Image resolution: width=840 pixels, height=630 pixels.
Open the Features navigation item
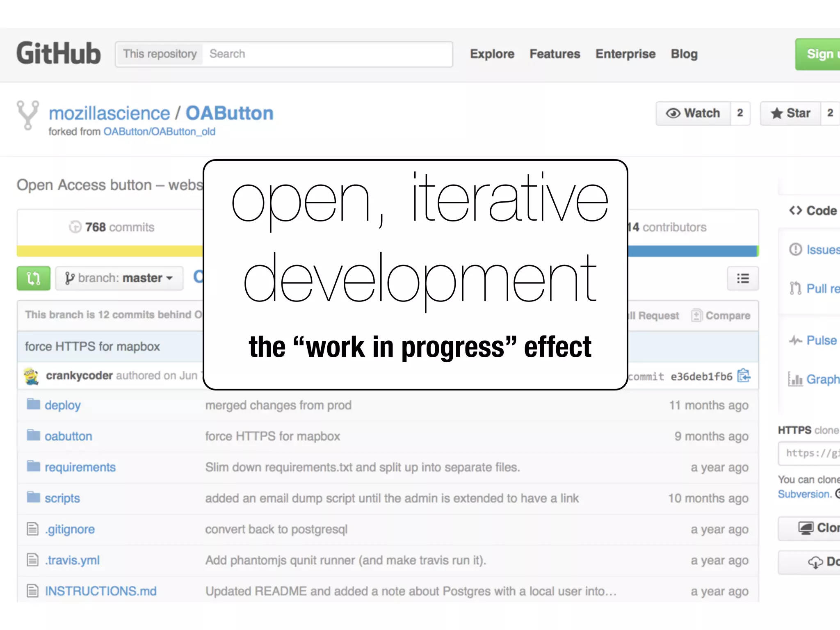click(555, 54)
